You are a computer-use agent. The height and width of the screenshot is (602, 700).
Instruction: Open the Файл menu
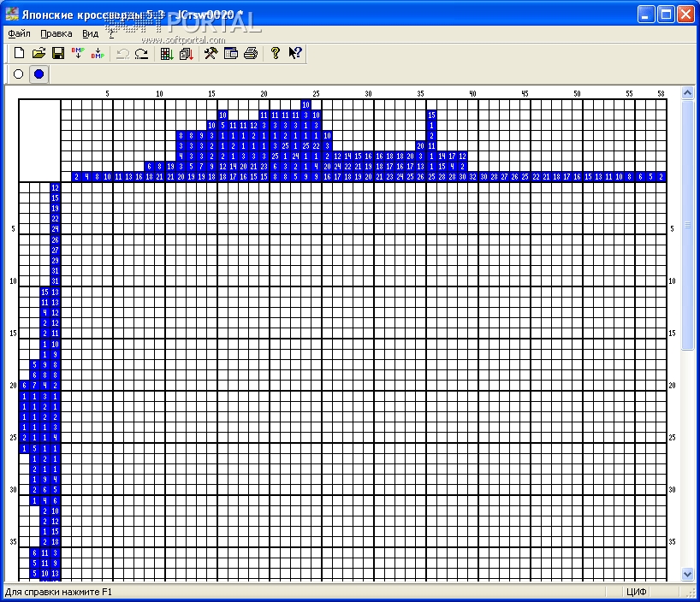(x=19, y=34)
